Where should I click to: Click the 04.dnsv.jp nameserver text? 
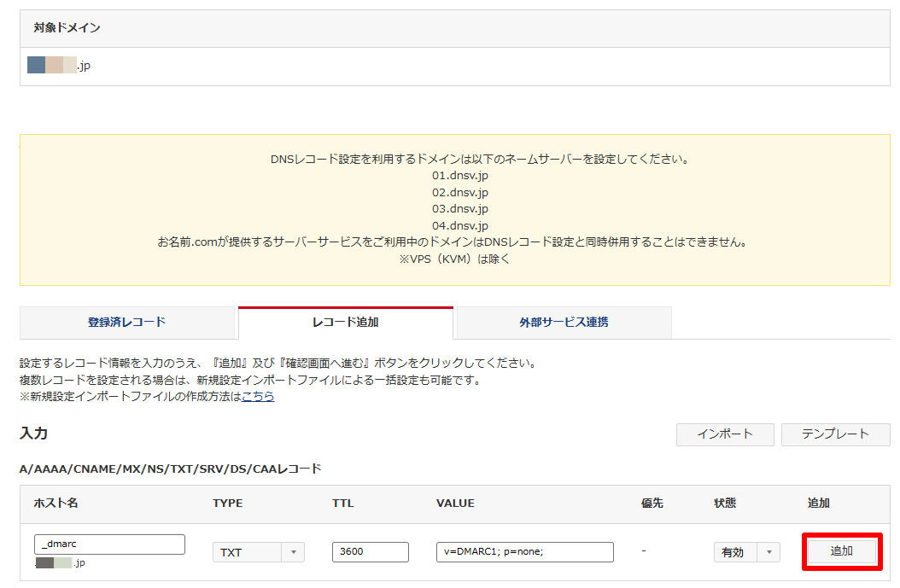[x=460, y=226]
